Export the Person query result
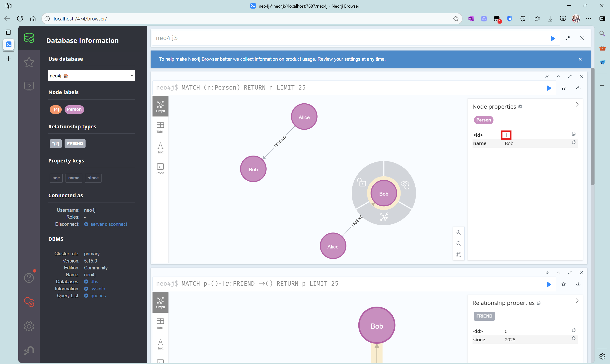This screenshot has height=364, width=610. pos(578,88)
